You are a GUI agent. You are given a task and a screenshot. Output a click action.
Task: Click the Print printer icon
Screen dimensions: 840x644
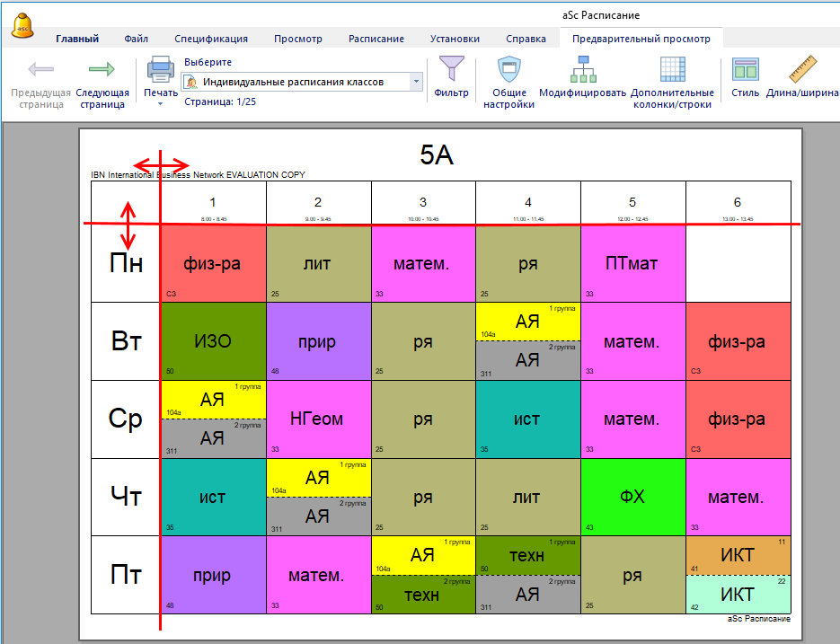tap(161, 70)
